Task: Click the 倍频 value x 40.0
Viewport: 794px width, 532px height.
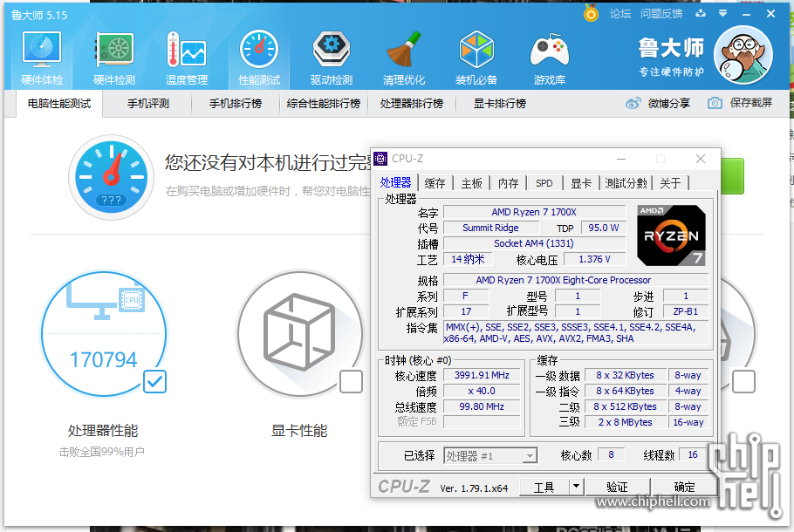Action: (482, 391)
